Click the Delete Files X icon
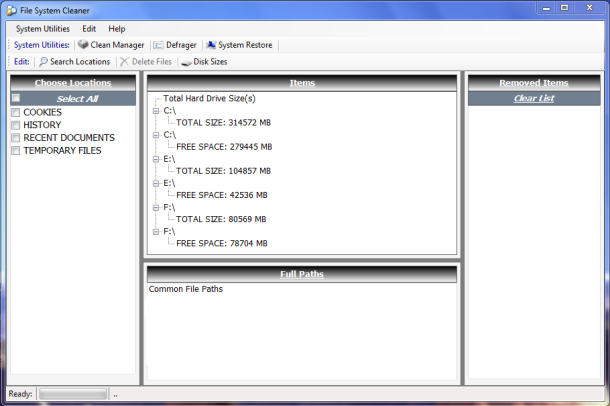The height and width of the screenshot is (406, 610). pos(124,61)
